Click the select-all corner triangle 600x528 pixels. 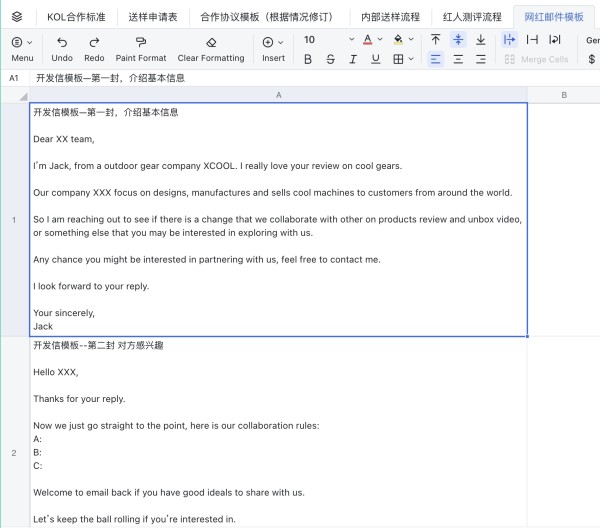23,96
